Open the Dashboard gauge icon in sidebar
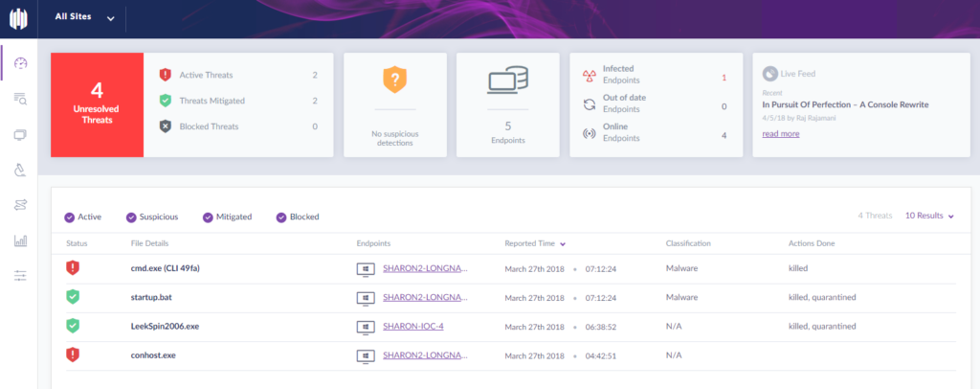The image size is (980, 389). click(20, 63)
